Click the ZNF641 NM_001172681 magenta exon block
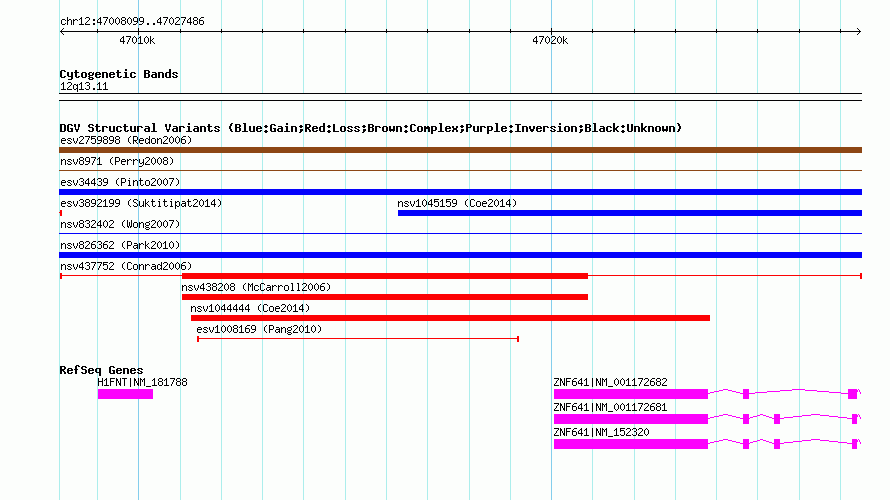890x500 pixels. pos(631,419)
